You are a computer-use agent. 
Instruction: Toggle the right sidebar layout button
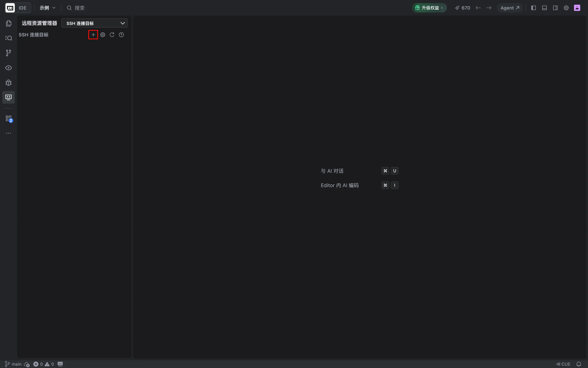click(555, 8)
